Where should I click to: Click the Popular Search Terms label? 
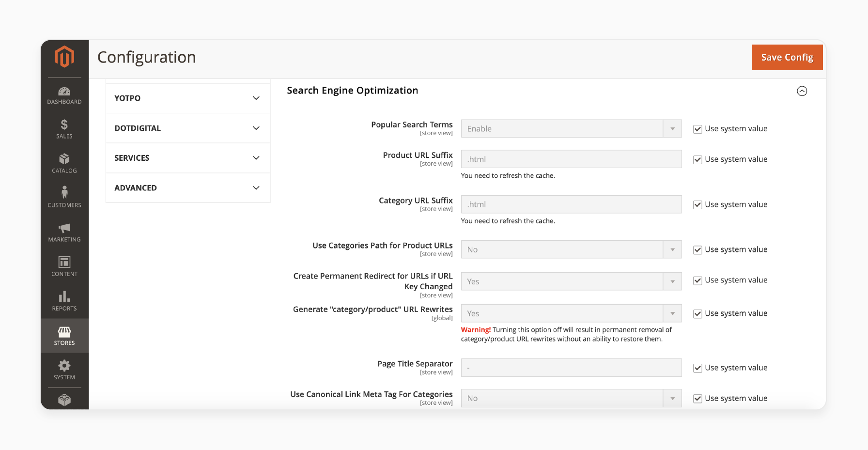click(412, 125)
